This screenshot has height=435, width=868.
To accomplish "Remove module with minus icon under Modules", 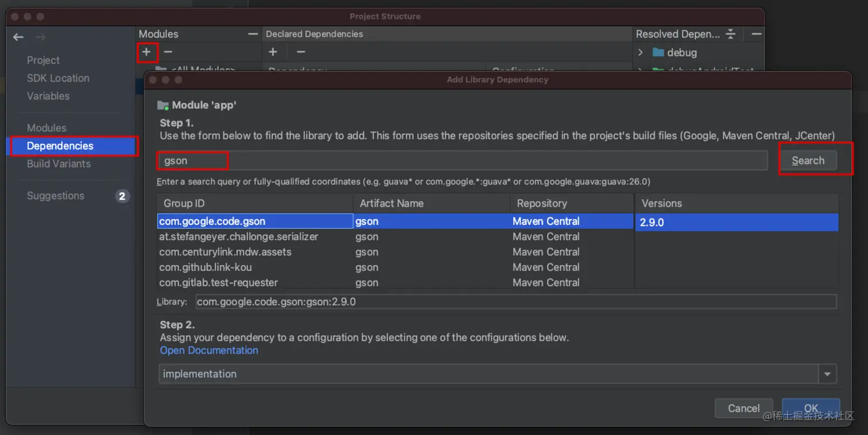I will (x=168, y=52).
